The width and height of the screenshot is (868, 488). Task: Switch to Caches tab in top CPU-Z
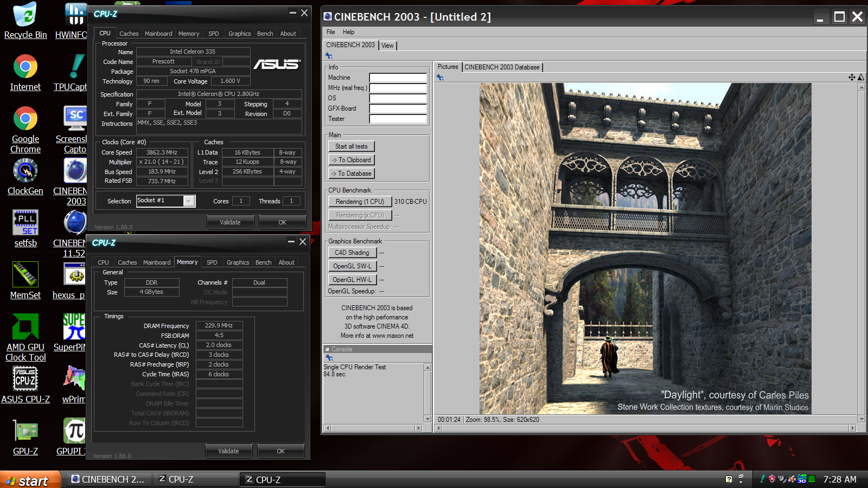129,34
